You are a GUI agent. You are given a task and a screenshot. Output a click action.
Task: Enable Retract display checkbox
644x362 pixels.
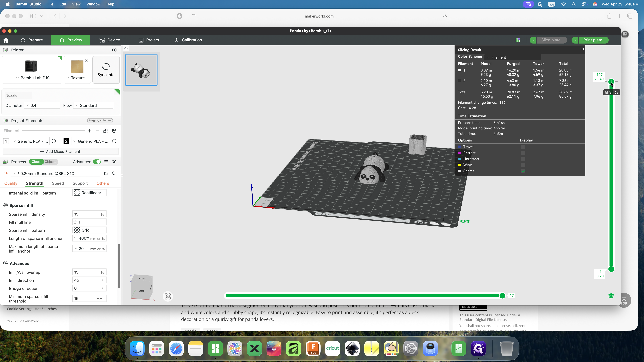523,153
